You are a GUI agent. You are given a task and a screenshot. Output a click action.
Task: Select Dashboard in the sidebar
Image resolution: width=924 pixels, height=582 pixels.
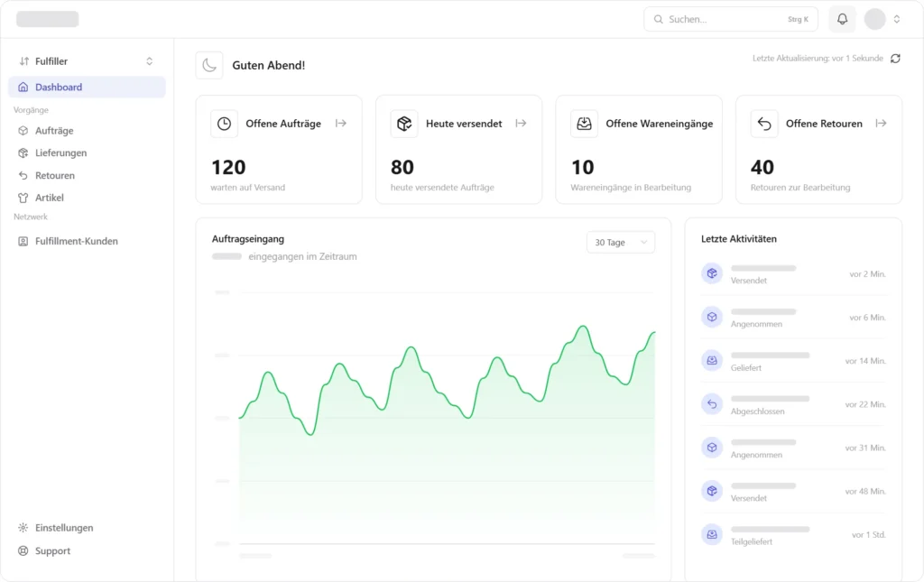tap(87, 88)
